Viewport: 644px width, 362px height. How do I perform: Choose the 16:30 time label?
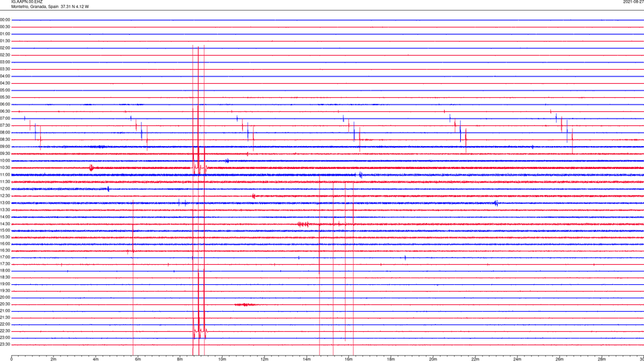5,250
